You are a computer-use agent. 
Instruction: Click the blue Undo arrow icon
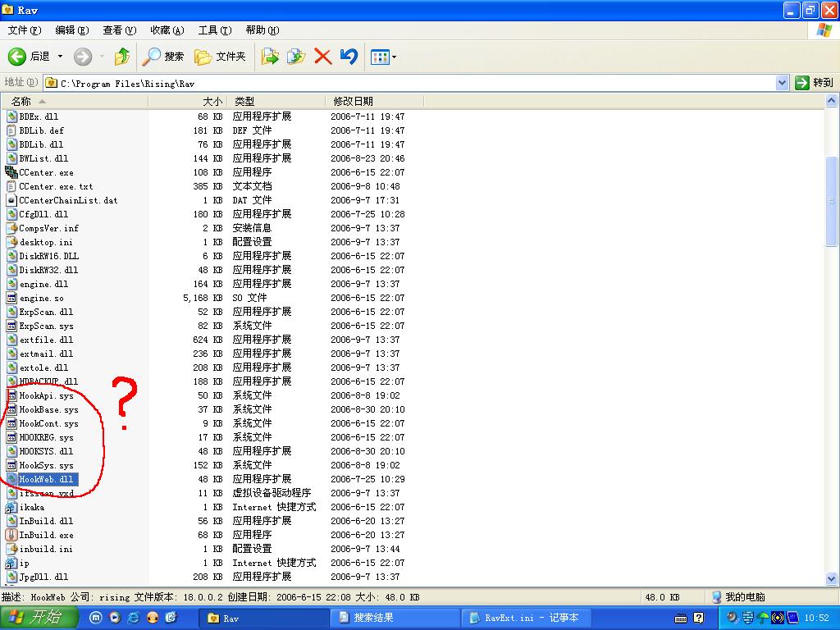(349, 57)
